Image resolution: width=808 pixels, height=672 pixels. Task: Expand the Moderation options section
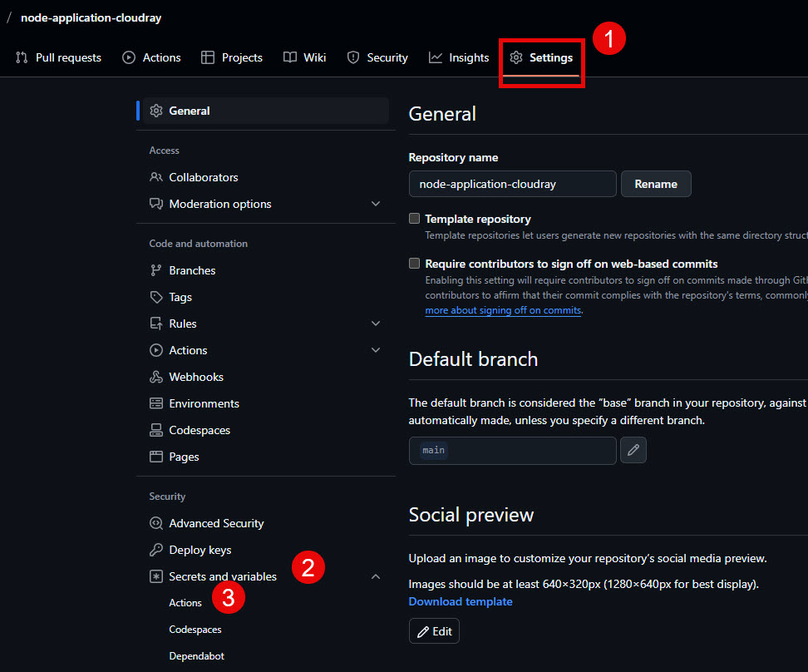376,203
